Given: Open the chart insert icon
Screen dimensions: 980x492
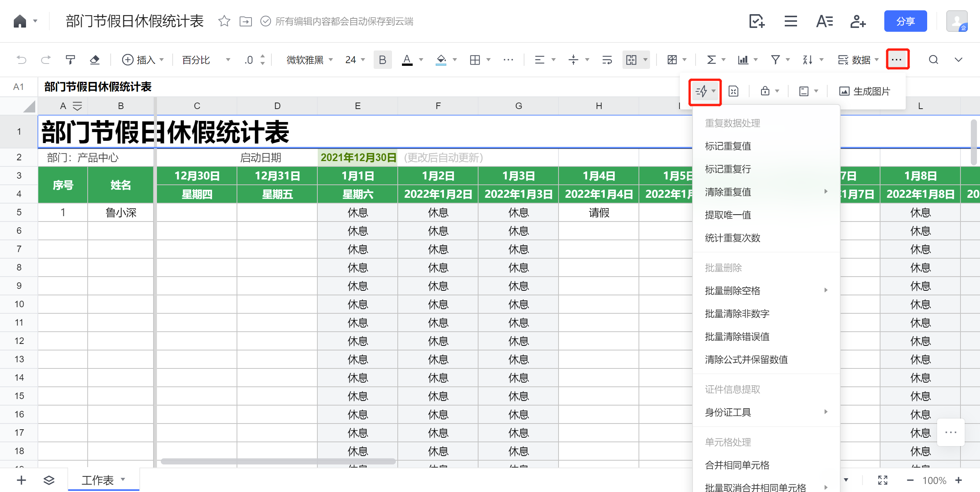Looking at the screenshot, I should [743, 60].
